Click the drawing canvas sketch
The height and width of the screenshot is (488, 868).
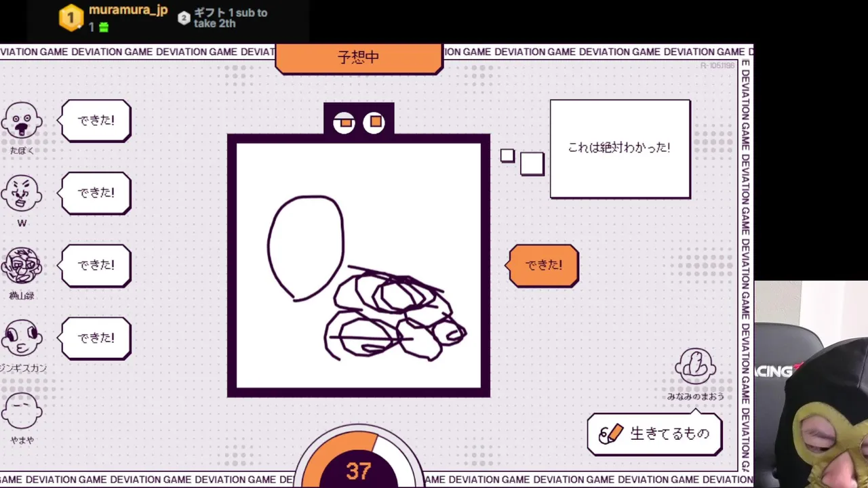point(359,266)
